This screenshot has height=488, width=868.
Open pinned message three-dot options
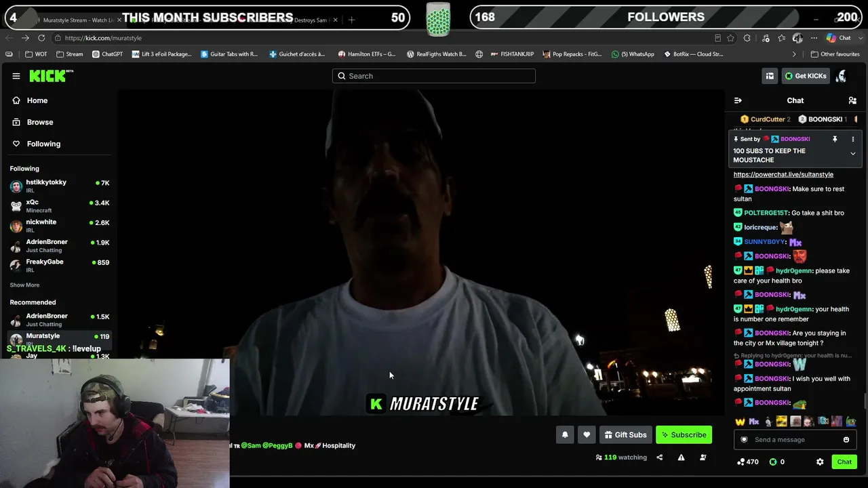coord(853,139)
